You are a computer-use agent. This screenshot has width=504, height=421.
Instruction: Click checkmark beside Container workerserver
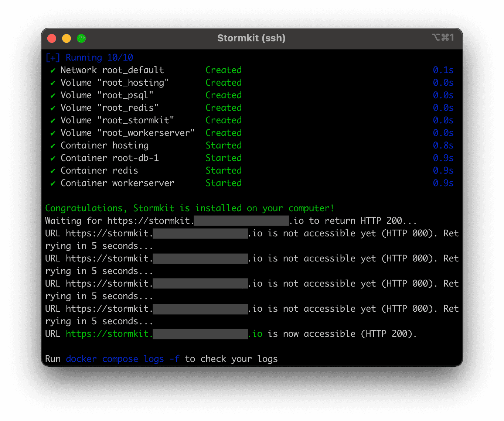tap(53, 183)
